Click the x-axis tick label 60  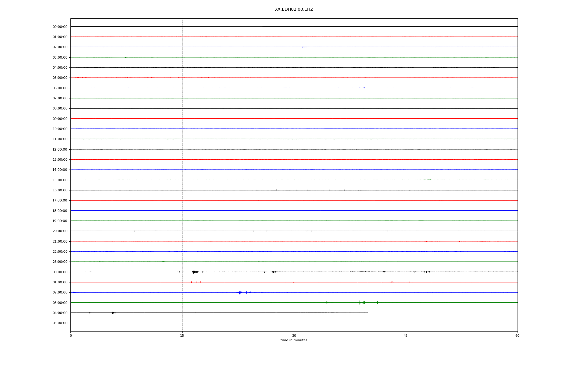pos(517,335)
